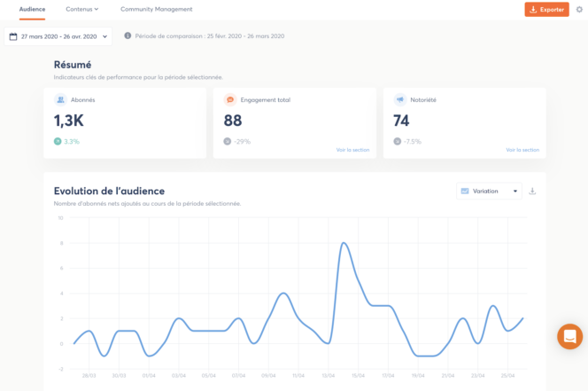Open the settings gear icon
This screenshot has width=588, height=391.
tap(579, 9)
